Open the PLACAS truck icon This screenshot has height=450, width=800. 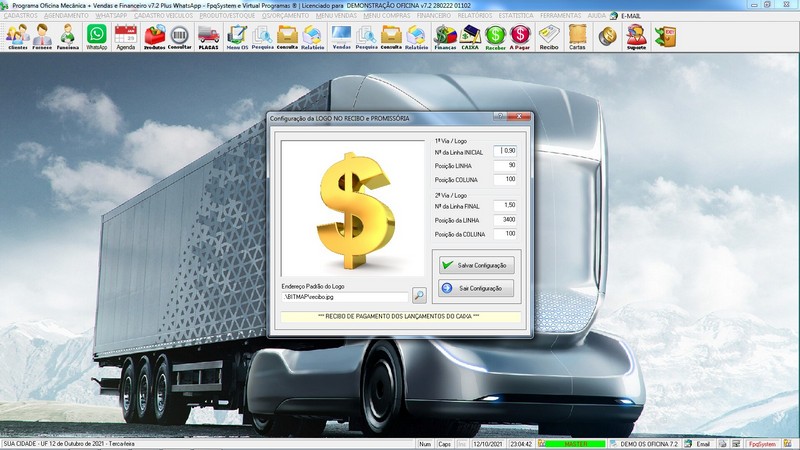point(209,37)
